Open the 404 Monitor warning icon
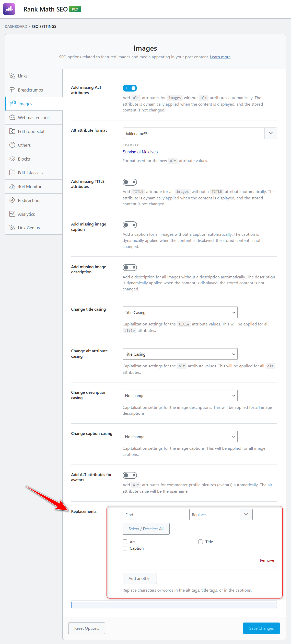This screenshot has width=291, height=644. 12,186
